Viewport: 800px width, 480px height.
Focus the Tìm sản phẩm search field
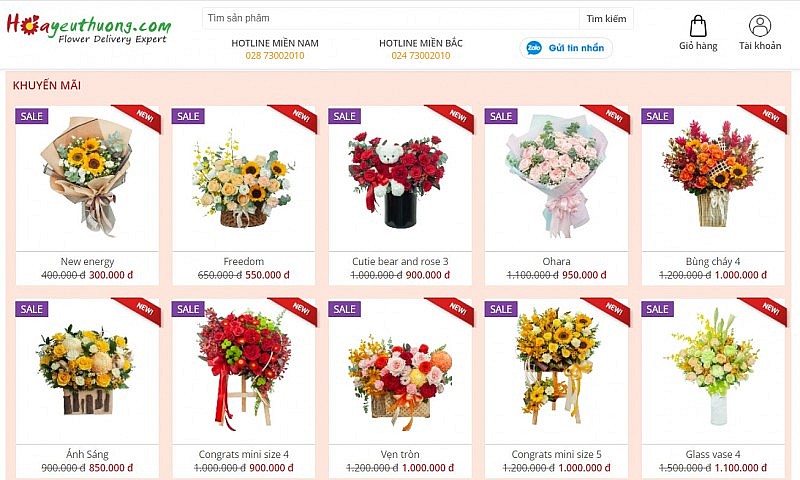[391, 19]
